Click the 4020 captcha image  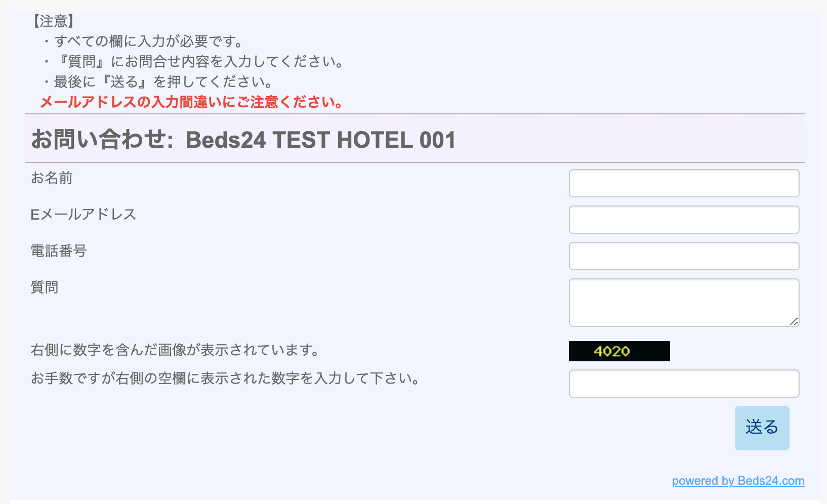[619, 351]
